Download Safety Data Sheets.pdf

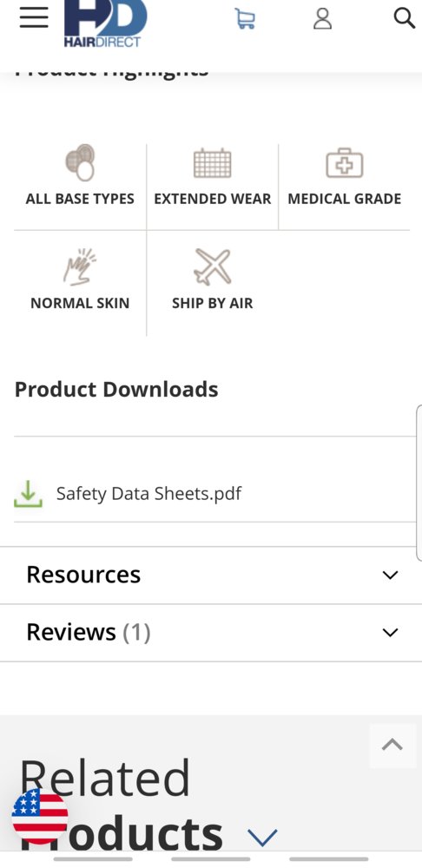[x=149, y=493]
